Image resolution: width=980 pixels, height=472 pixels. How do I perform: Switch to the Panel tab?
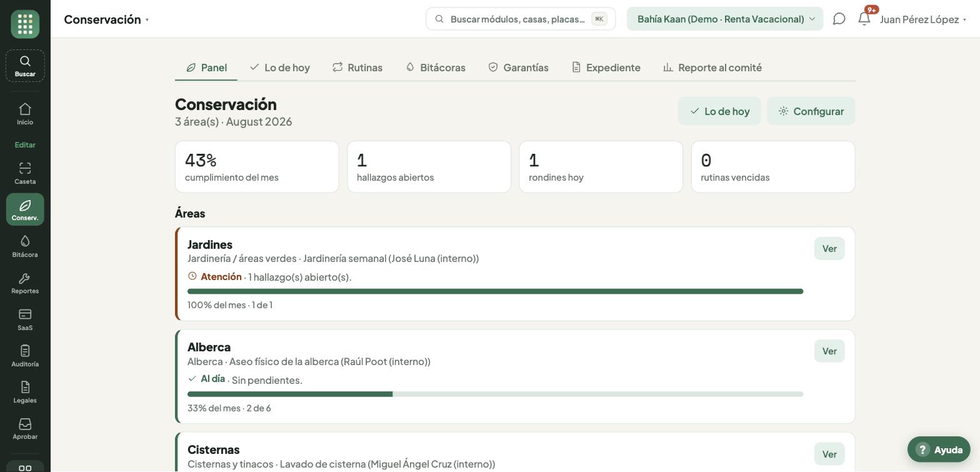[206, 68]
